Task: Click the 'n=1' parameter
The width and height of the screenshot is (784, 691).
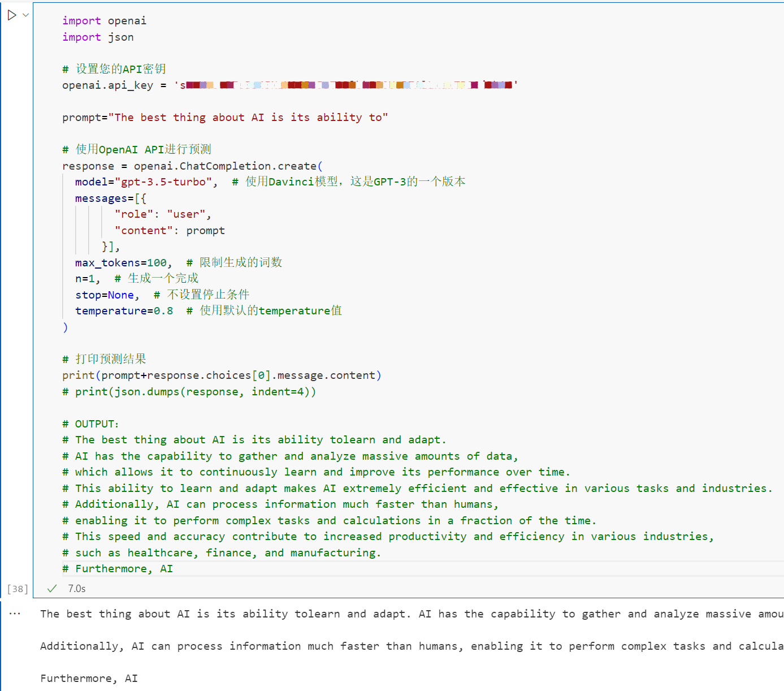Action: click(x=85, y=279)
